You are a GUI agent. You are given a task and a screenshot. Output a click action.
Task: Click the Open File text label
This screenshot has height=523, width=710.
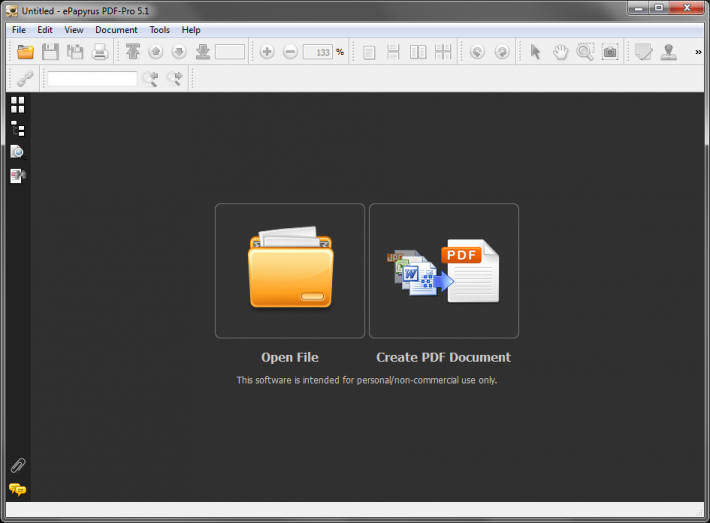point(290,357)
